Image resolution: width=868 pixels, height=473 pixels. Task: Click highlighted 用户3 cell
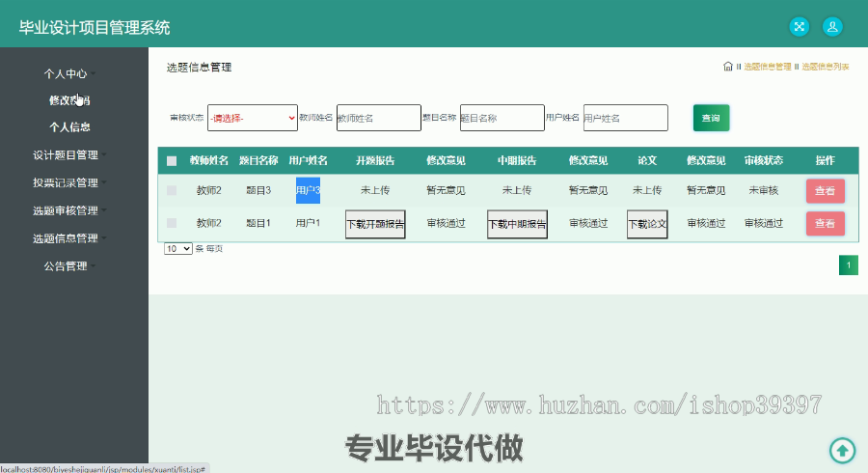(x=308, y=190)
